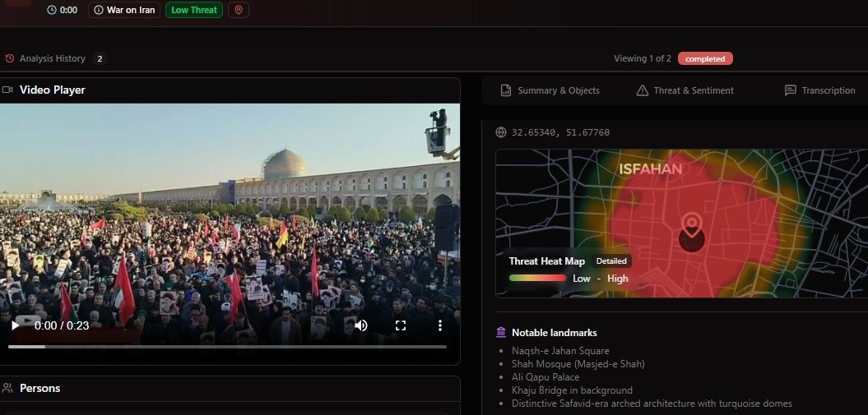Click the video progress bar
868x415 pixels.
227,347
